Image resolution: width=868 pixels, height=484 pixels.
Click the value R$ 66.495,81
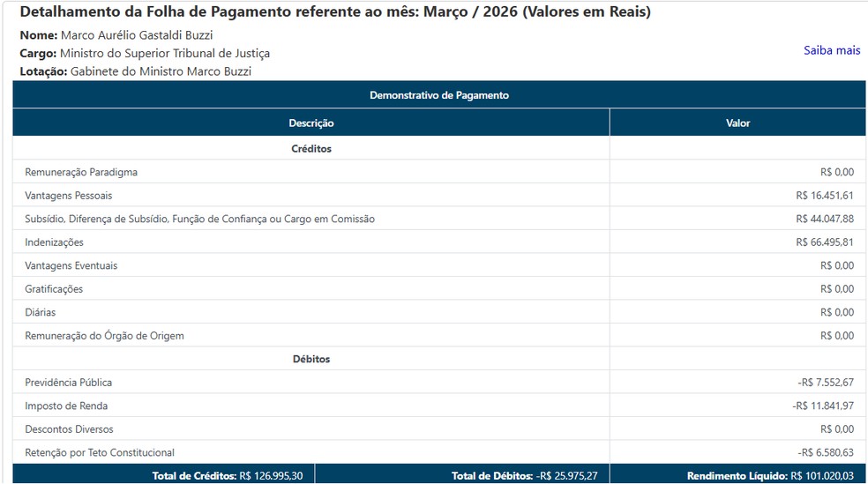point(825,242)
